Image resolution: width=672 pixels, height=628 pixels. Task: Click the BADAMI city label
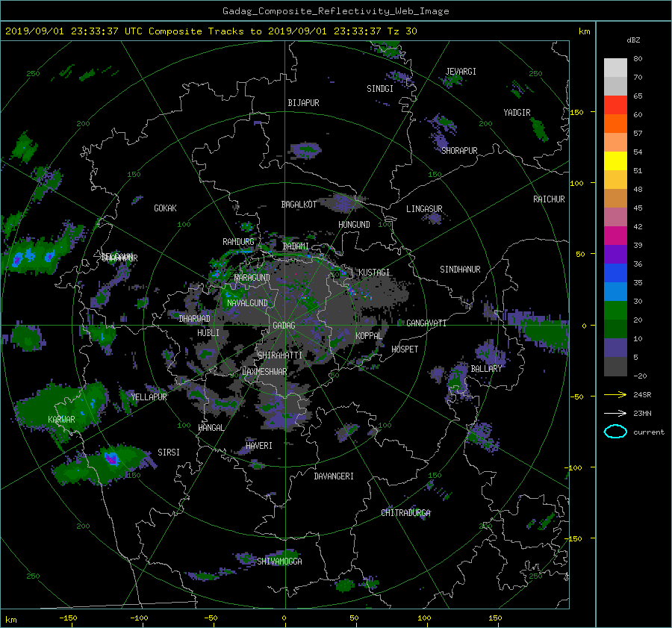pyautogui.click(x=296, y=246)
